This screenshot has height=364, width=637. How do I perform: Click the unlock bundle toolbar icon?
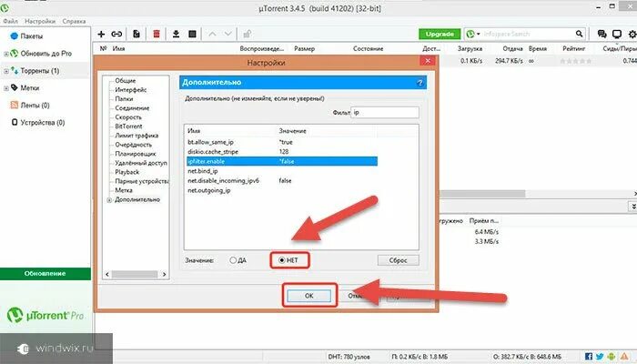click(247, 35)
